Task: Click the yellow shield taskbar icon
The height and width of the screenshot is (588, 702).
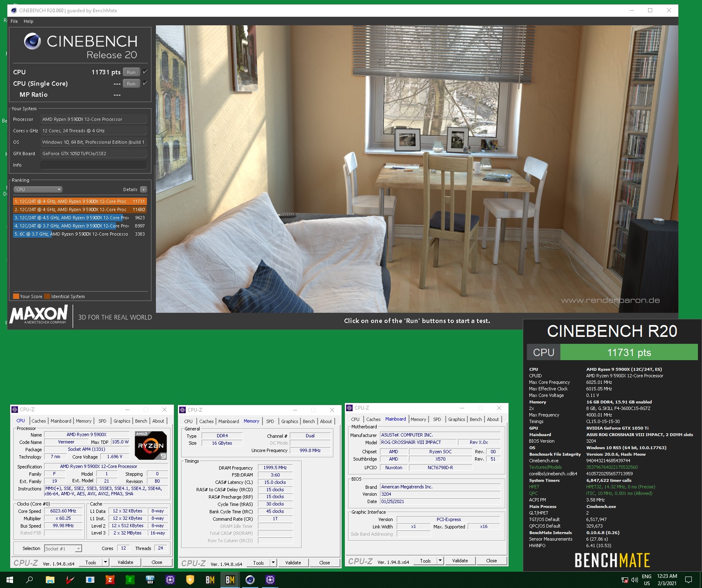Action: [190, 580]
